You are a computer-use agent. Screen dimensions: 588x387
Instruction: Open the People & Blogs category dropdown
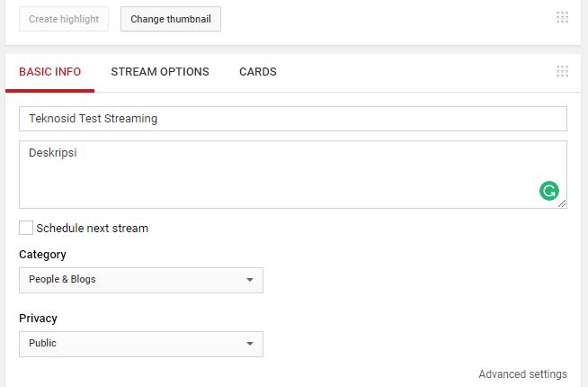click(141, 280)
